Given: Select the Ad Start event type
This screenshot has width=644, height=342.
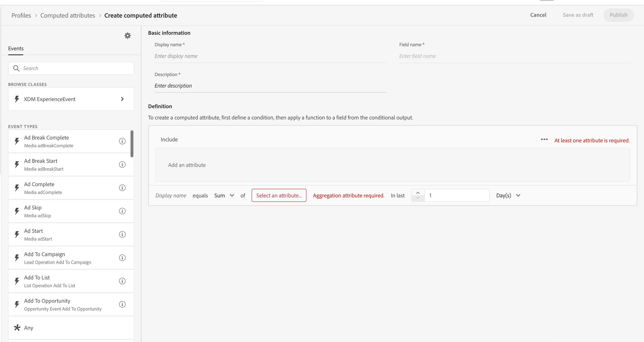Looking at the screenshot, I should click(71, 234).
